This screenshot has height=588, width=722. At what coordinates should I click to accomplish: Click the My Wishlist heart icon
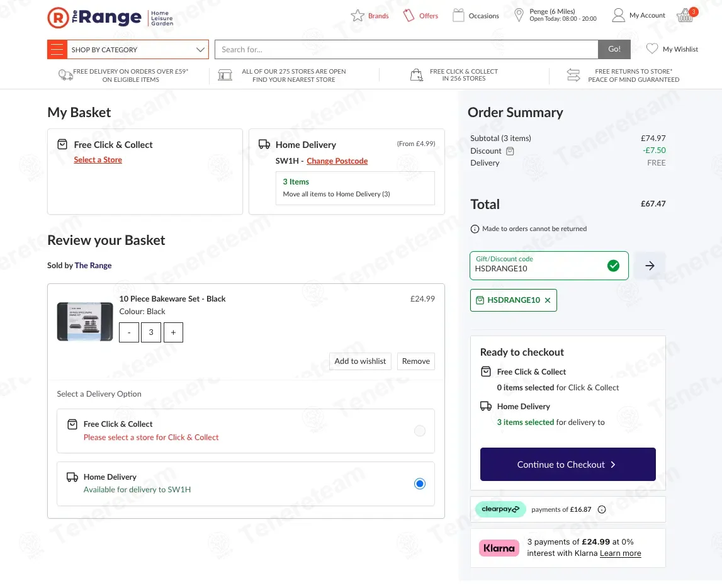point(652,49)
